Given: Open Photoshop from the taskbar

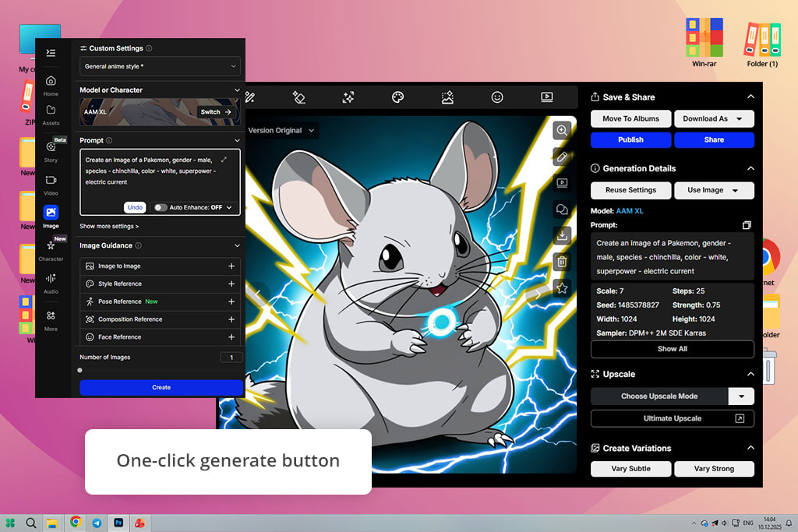Looking at the screenshot, I should tap(118, 523).
